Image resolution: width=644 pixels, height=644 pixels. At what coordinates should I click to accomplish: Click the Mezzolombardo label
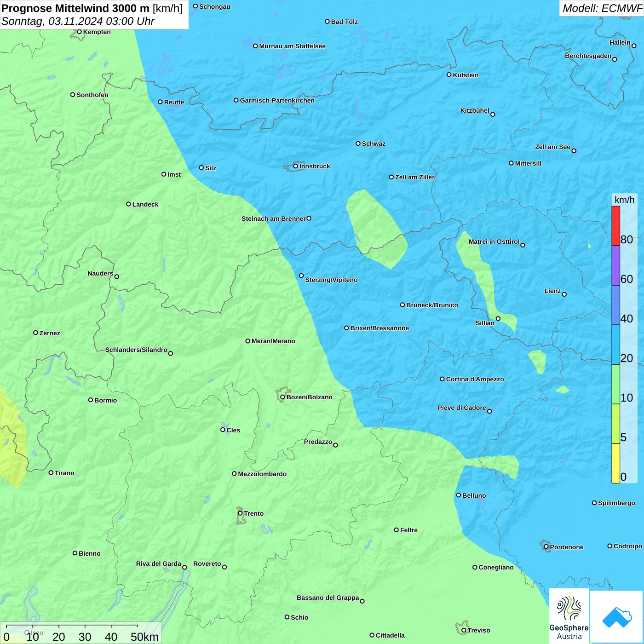pyautogui.click(x=262, y=474)
